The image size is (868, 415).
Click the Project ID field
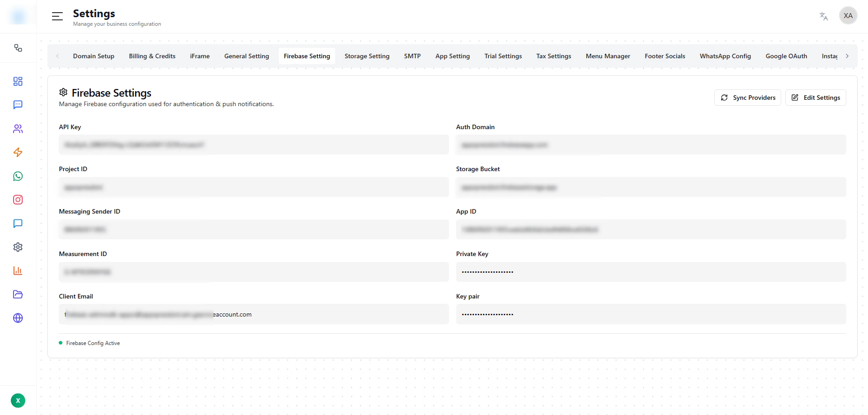click(254, 187)
